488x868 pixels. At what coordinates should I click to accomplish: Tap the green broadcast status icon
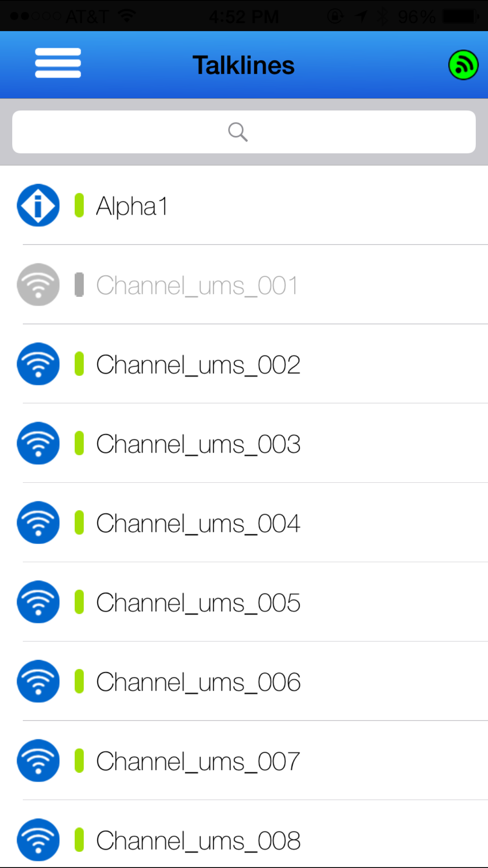(x=463, y=65)
